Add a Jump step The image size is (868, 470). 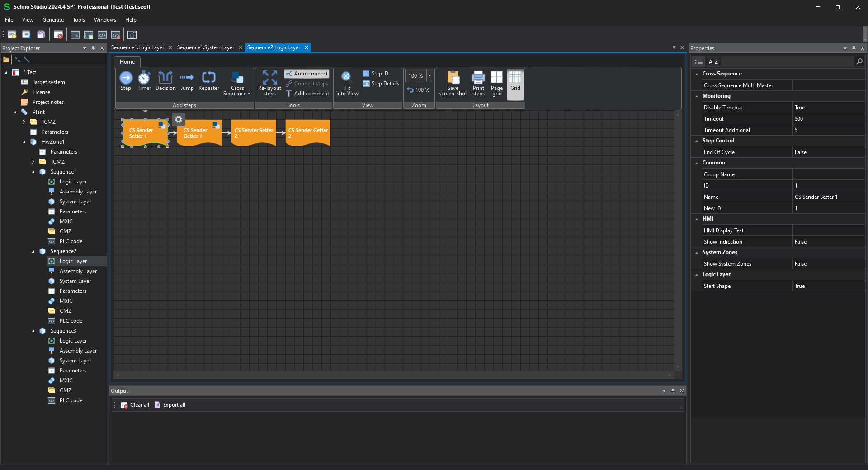tap(187, 81)
